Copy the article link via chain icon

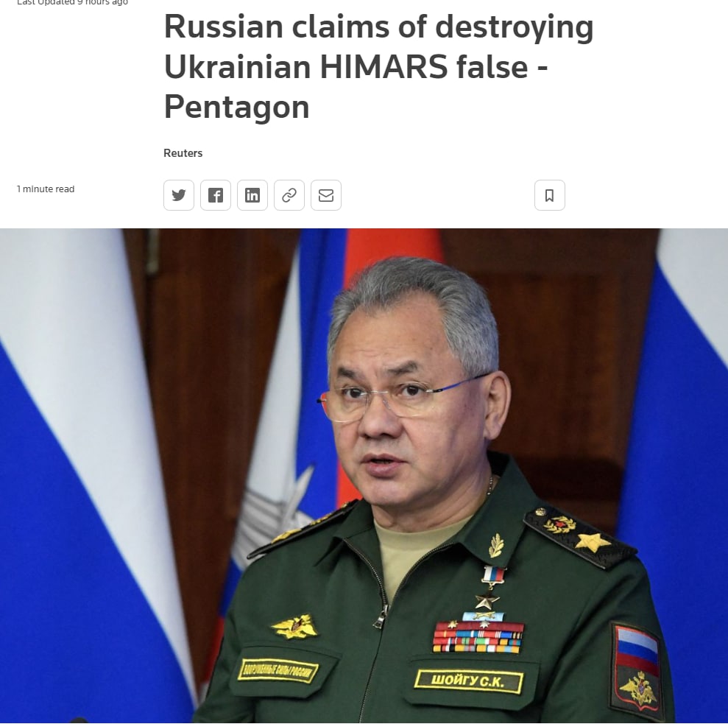click(289, 195)
